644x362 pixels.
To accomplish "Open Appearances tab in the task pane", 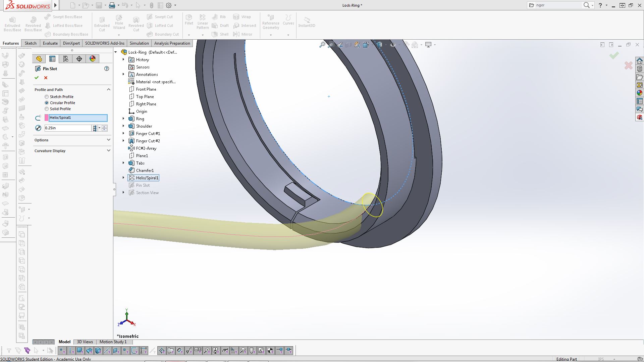I will (640, 93).
